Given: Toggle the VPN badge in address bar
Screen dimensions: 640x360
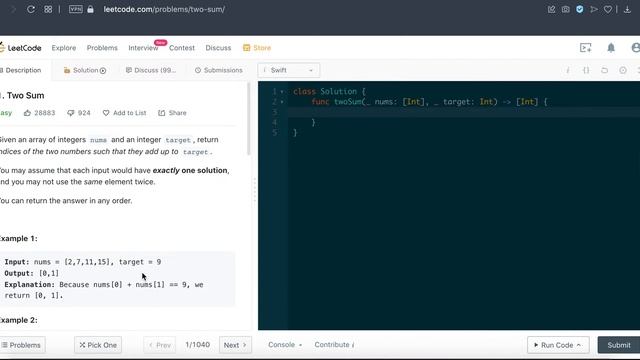Looking at the screenshot, I should coord(76,9).
